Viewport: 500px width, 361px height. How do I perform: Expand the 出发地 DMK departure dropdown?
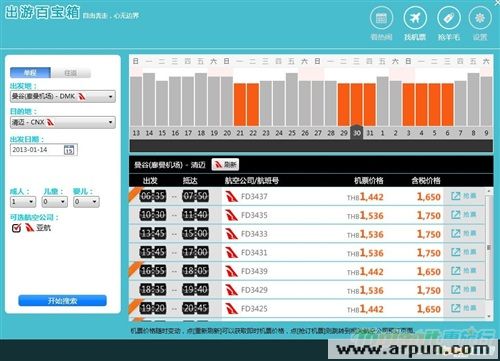(63, 96)
